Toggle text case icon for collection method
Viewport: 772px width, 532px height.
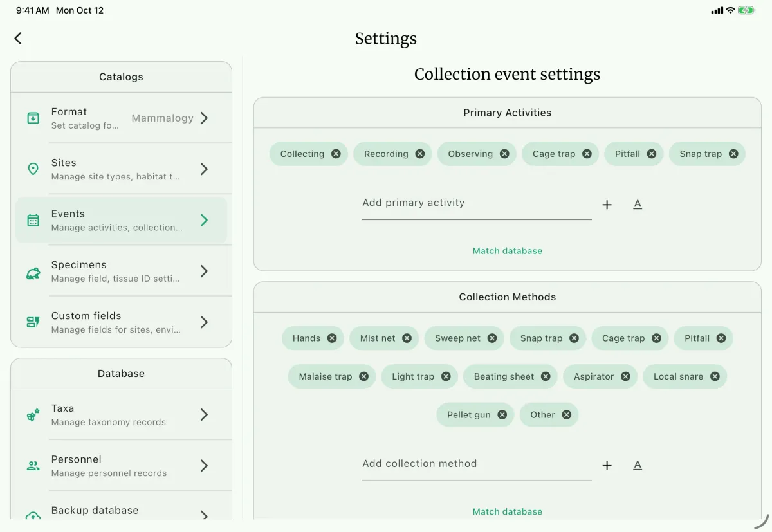click(x=638, y=465)
